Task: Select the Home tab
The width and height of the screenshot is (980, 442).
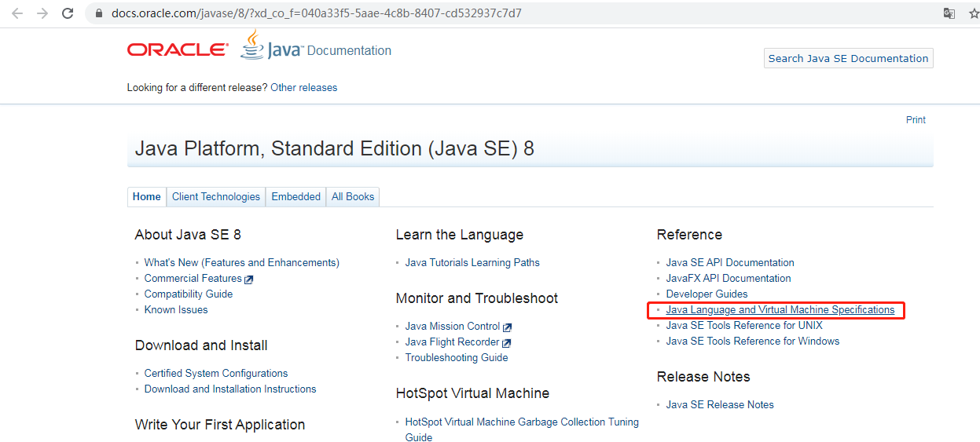Action: click(x=147, y=197)
